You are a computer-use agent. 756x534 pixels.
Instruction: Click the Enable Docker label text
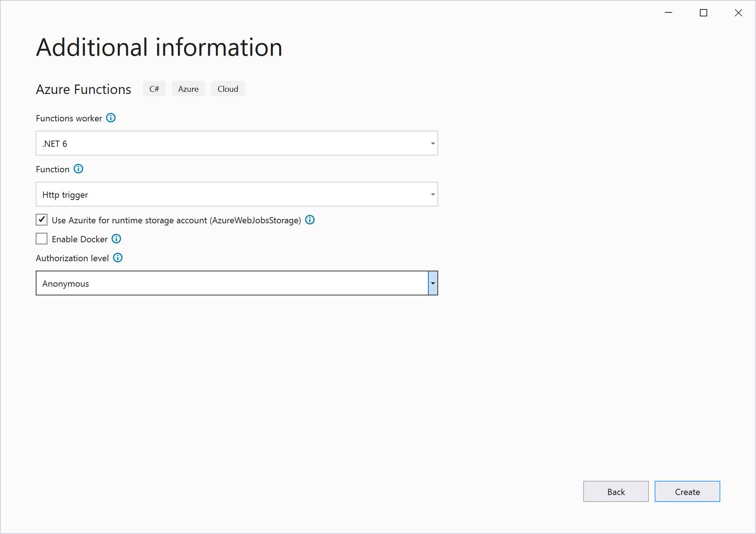[x=79, y=239]
